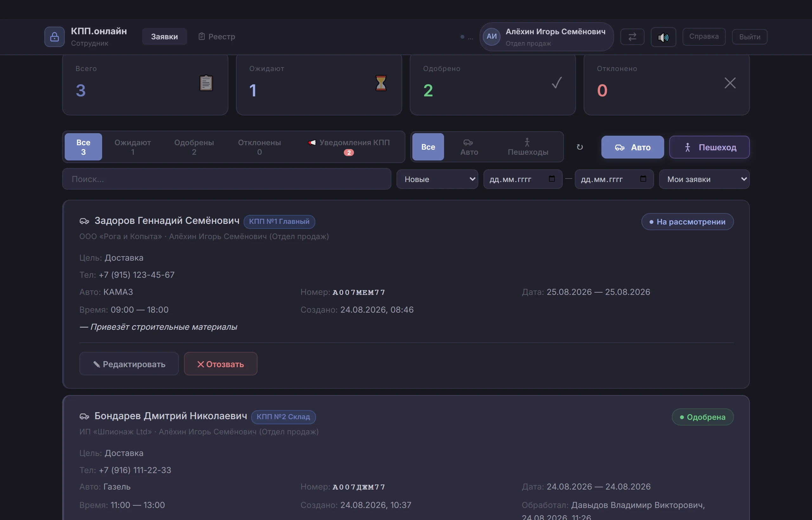Open the Уведомления КПП tab
Screen dimensions: 812x520
pos(349,147)
